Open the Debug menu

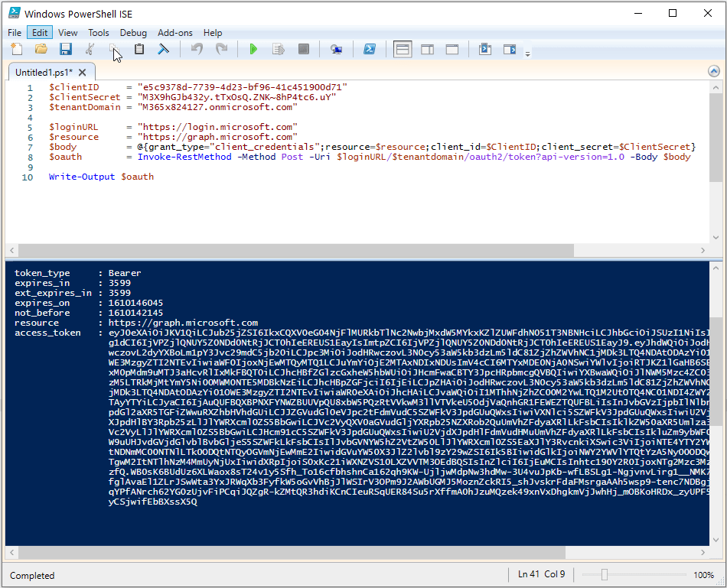(x=133, y=32)
